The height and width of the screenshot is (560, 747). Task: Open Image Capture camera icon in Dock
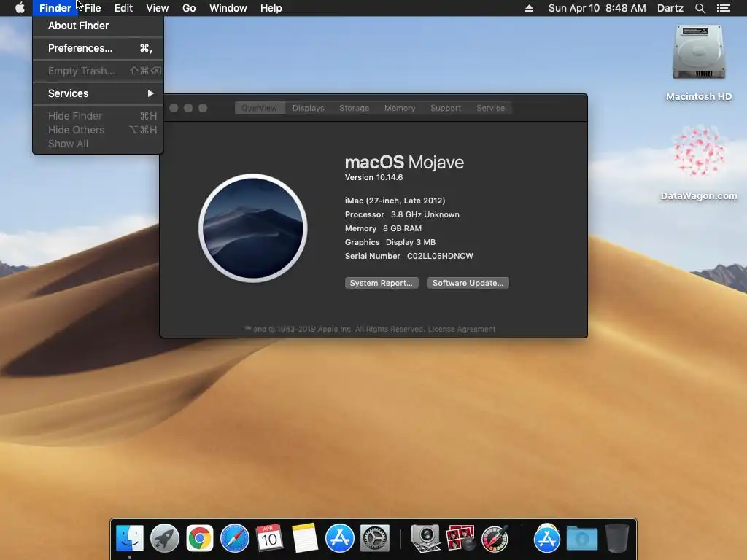(425, 539)
